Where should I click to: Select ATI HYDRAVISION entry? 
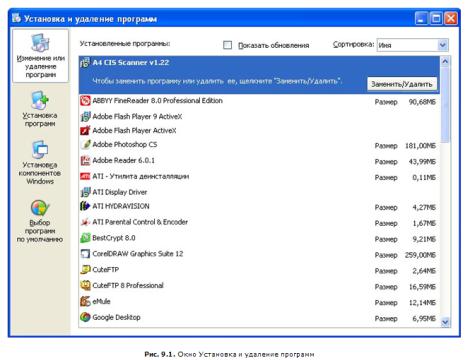(x=259, y=206)
